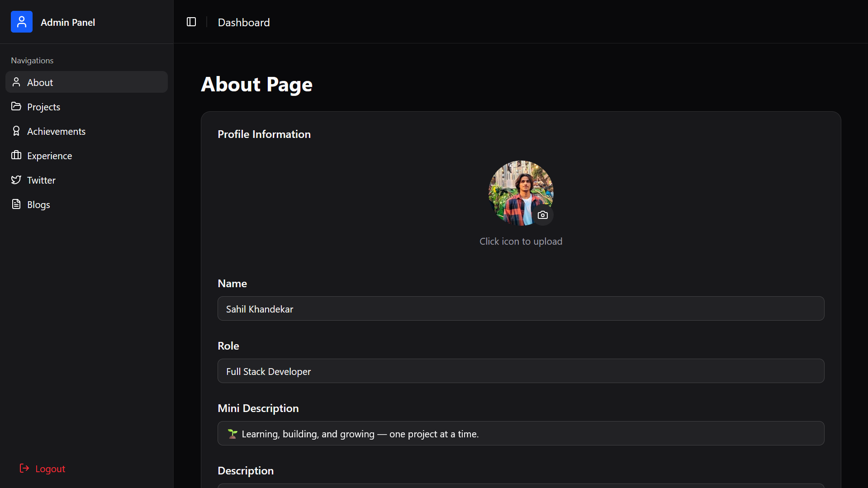
Task: Click the About person icon in sidebar
Action: tap(16, 82)
